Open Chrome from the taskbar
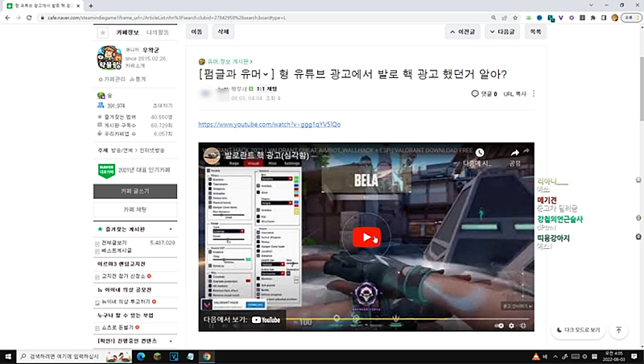This screenshot has width=644, height=364. [207, 357]
